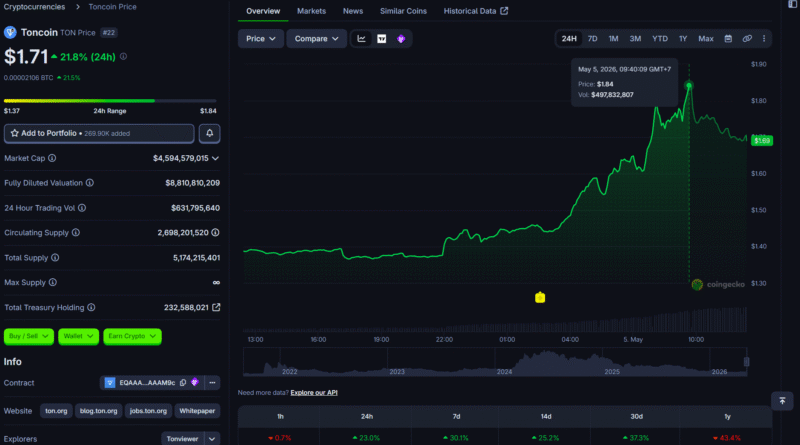Screen dimensions: 800x445
Task: Click purple gem icon beside contract address
Action: tap(195, 382)
